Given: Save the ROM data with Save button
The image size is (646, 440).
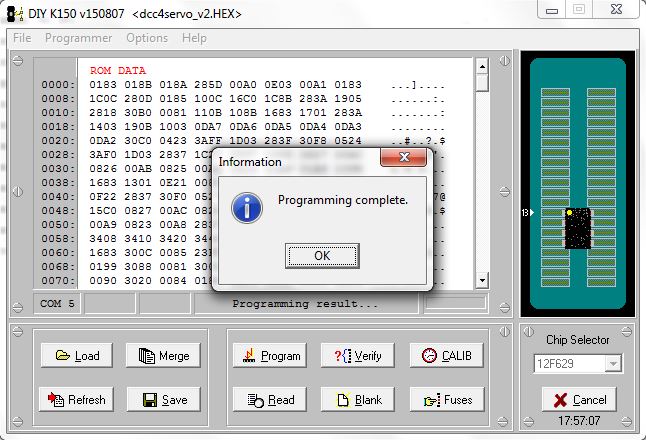Looking at the screenshot, I should pyautogui.click(x=164, y=400).
